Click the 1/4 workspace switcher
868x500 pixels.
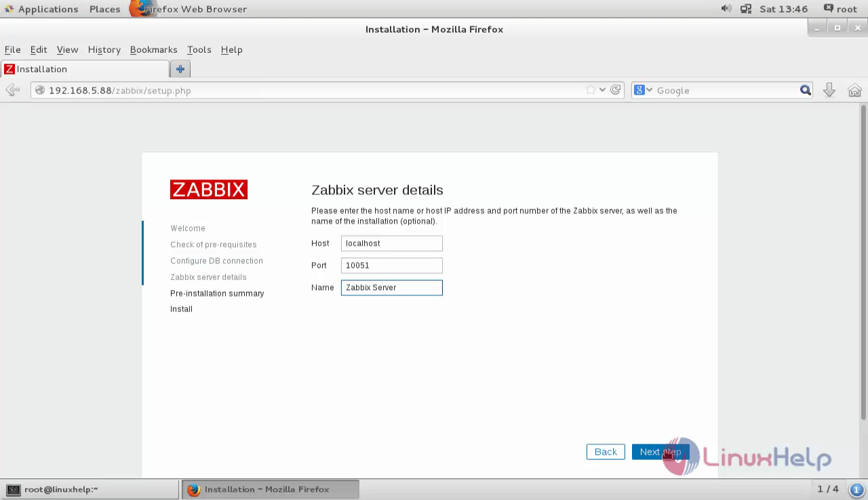827,489
